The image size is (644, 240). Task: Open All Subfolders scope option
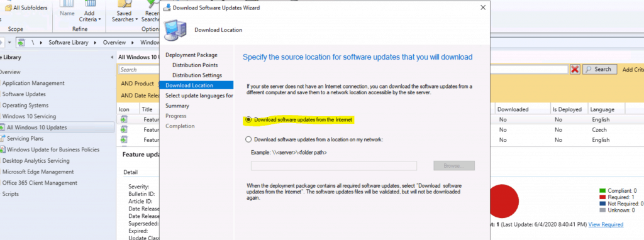coord(26,8)
